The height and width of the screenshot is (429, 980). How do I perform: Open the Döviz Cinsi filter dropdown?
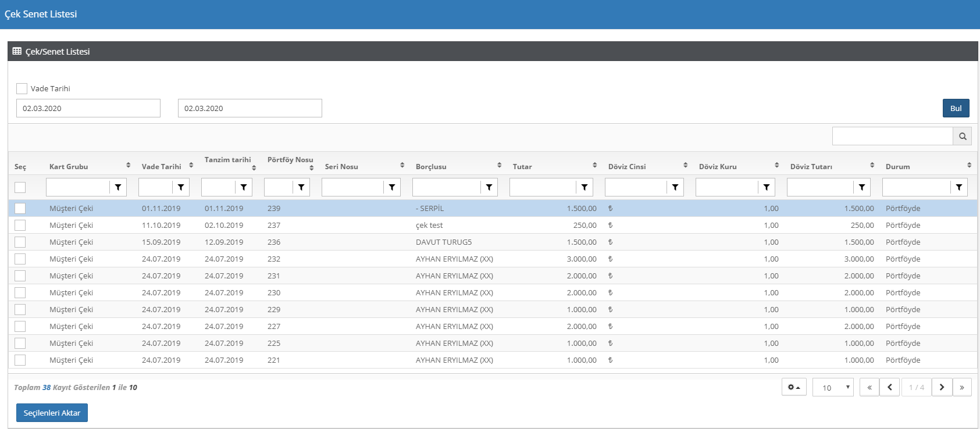675,187
